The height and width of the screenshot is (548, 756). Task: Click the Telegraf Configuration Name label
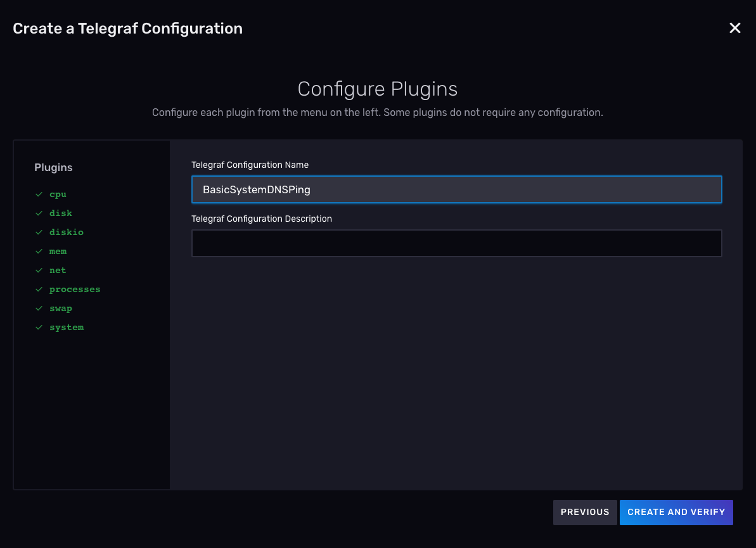coord(250,165)
